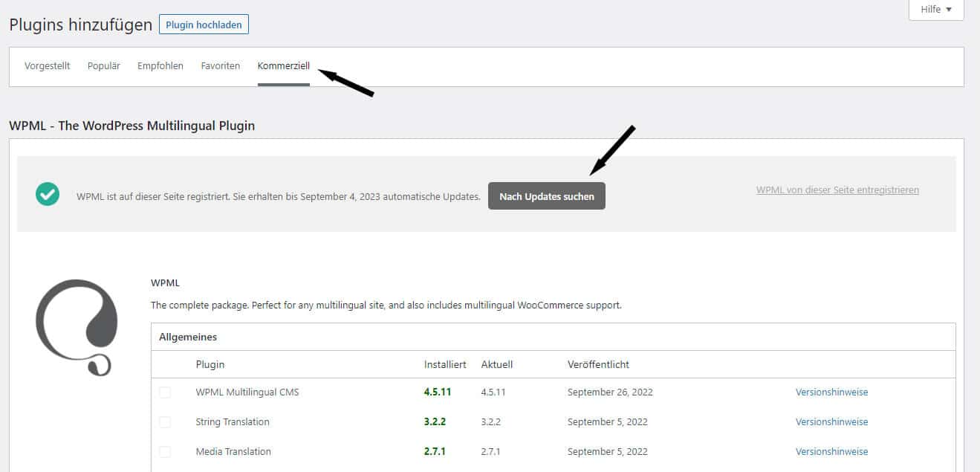The height and width of the screenshot is (472, 980).
Task: Open Versionshinweise for WPML Multilingual CMS
Action: click(831, 392)
